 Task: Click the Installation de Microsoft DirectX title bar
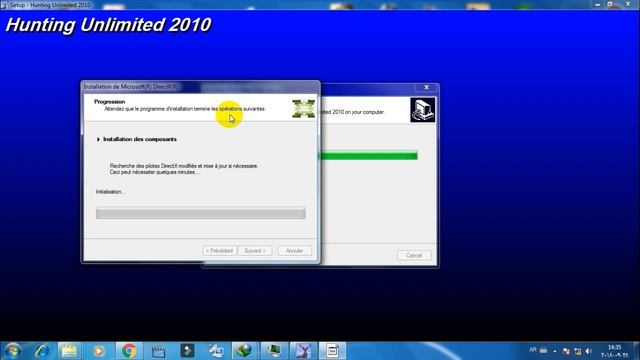tap(200, 87)
